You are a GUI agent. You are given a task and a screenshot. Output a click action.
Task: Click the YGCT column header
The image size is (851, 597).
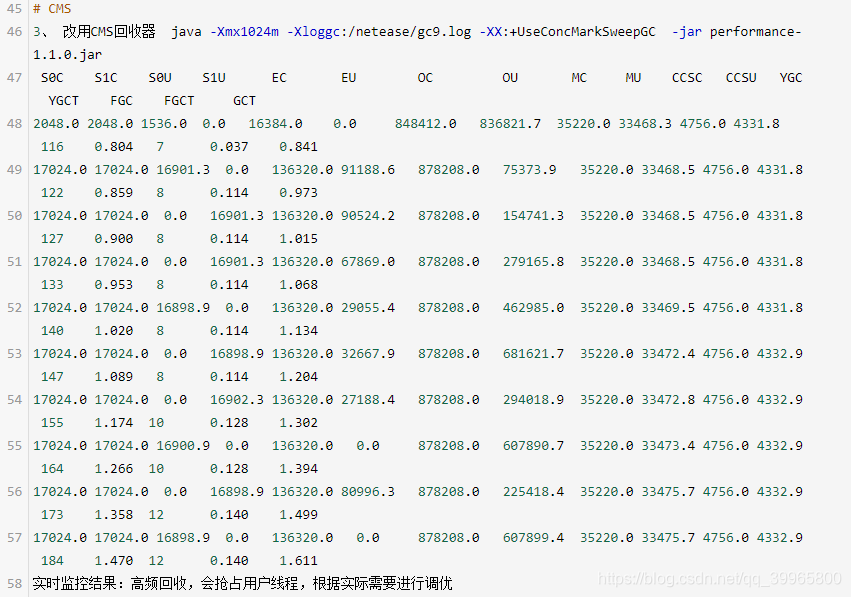pos(63,101)
